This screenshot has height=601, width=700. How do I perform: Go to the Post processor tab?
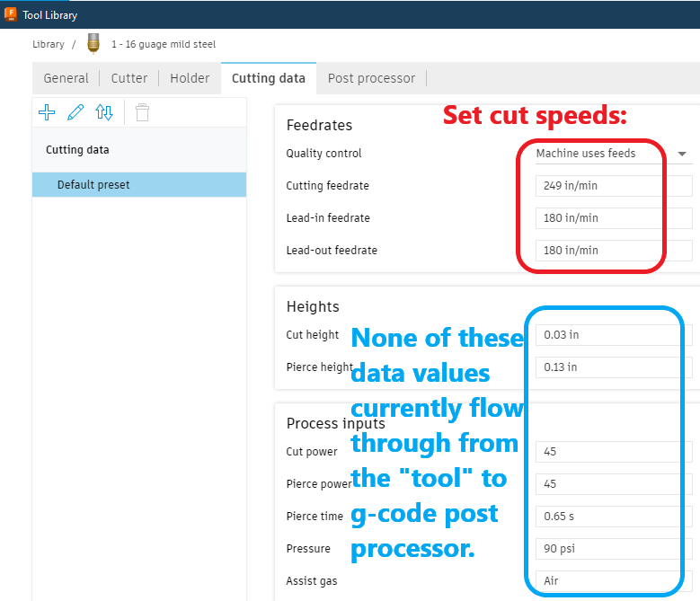pos(371,78)
